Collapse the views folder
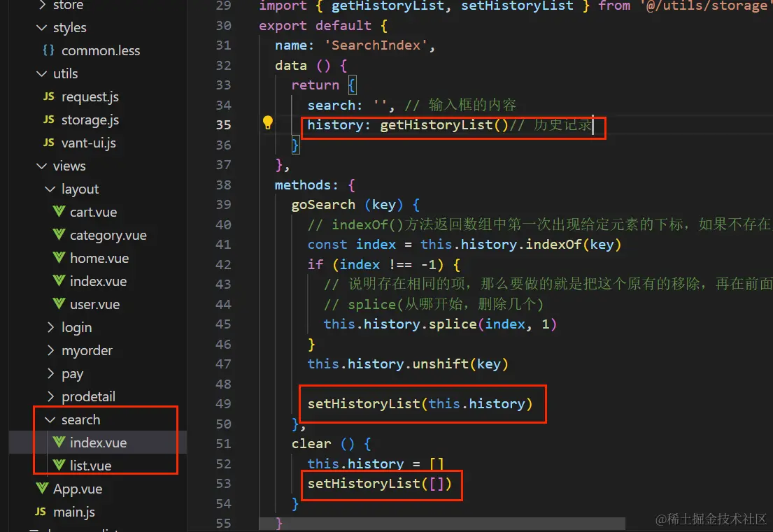 [42, 166]
